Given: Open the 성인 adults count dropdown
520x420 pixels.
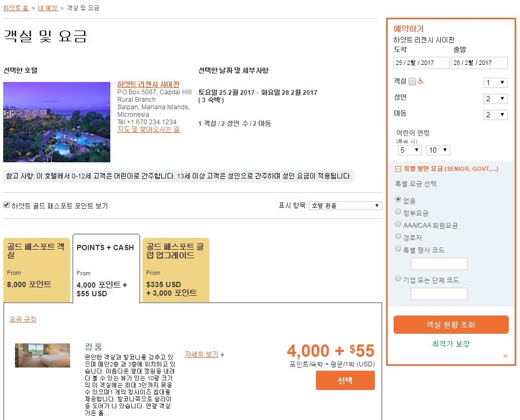Looking at the screenshot, I should [495, 99].
